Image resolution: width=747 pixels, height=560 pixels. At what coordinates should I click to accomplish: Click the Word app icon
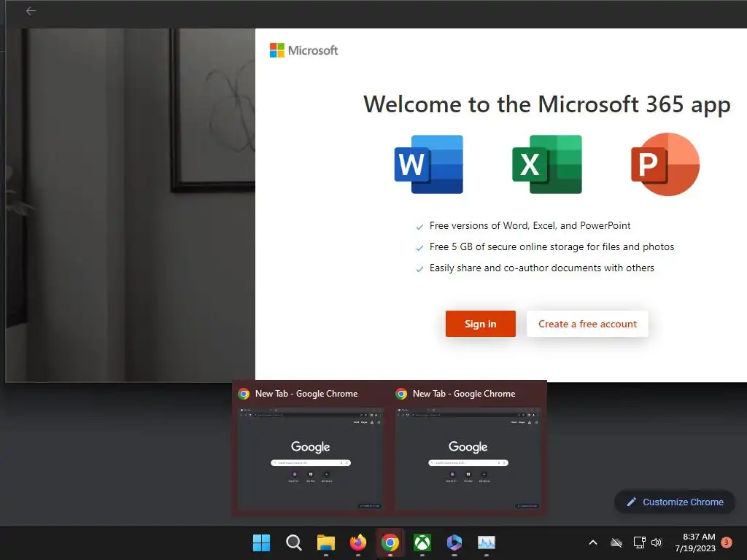[429, 164]
